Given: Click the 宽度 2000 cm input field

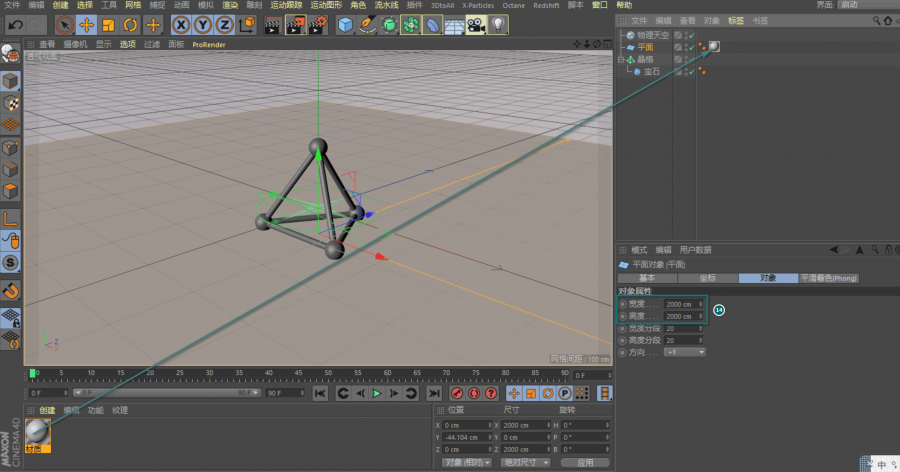Looking at the screenshot, I should click(679, 304).
